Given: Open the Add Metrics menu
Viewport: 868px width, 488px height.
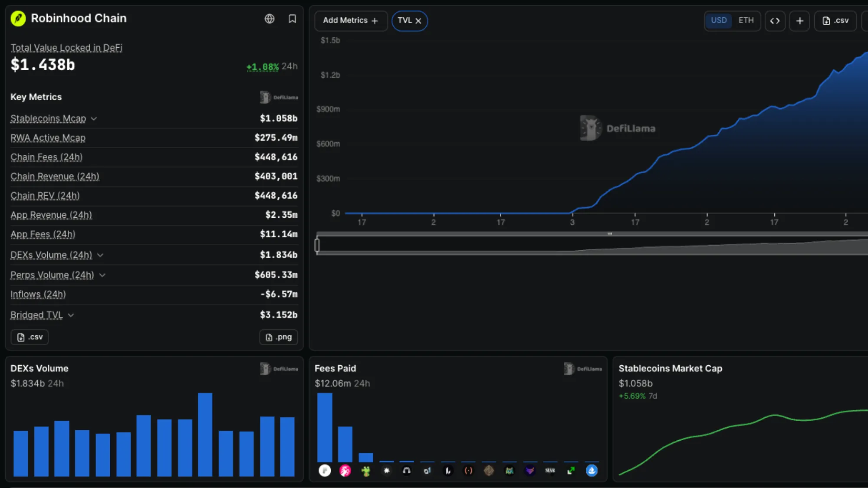Looking at the screenshot, I should pos(351,21).
